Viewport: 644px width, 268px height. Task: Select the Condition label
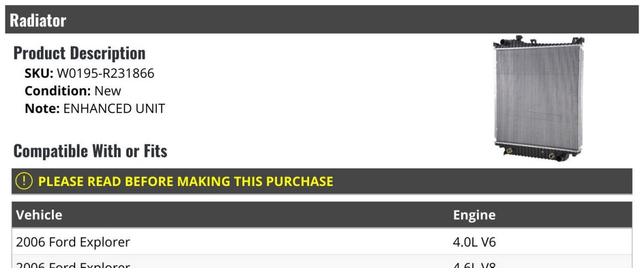click(x=58, y=91)
